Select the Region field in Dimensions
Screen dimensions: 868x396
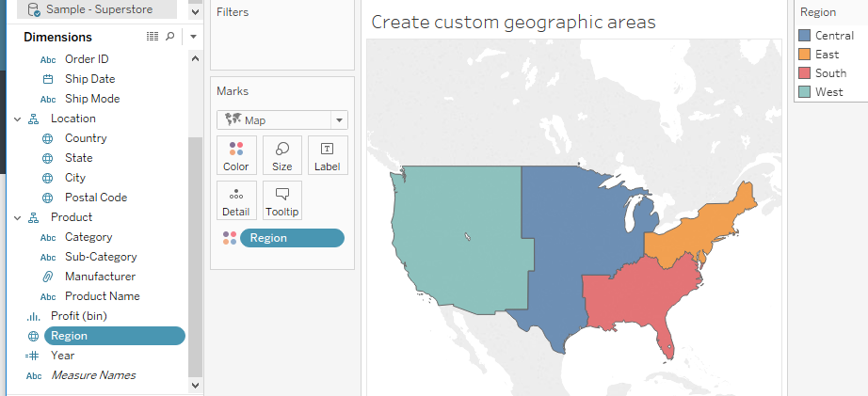pos(114,336)
